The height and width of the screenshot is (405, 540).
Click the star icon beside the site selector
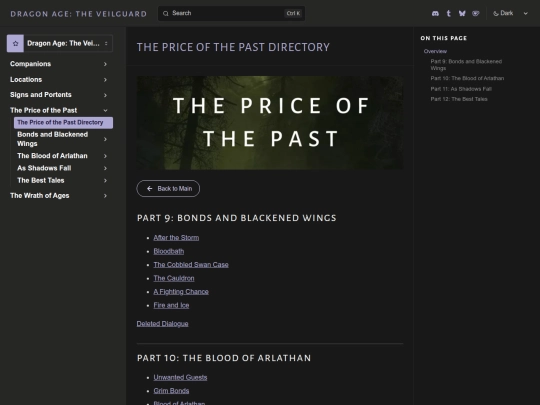coord(15,43)
